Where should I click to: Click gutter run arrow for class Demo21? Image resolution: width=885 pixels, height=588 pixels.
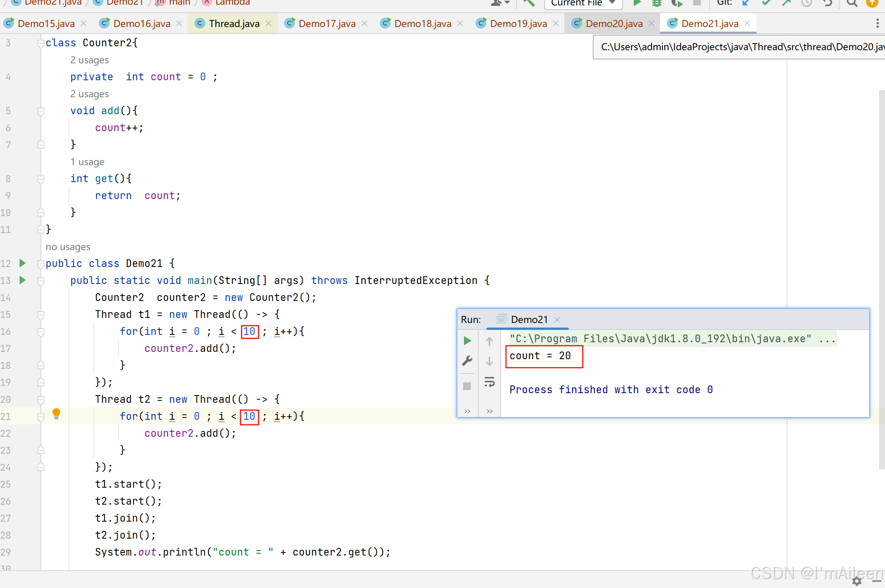(x=22, y=263)
